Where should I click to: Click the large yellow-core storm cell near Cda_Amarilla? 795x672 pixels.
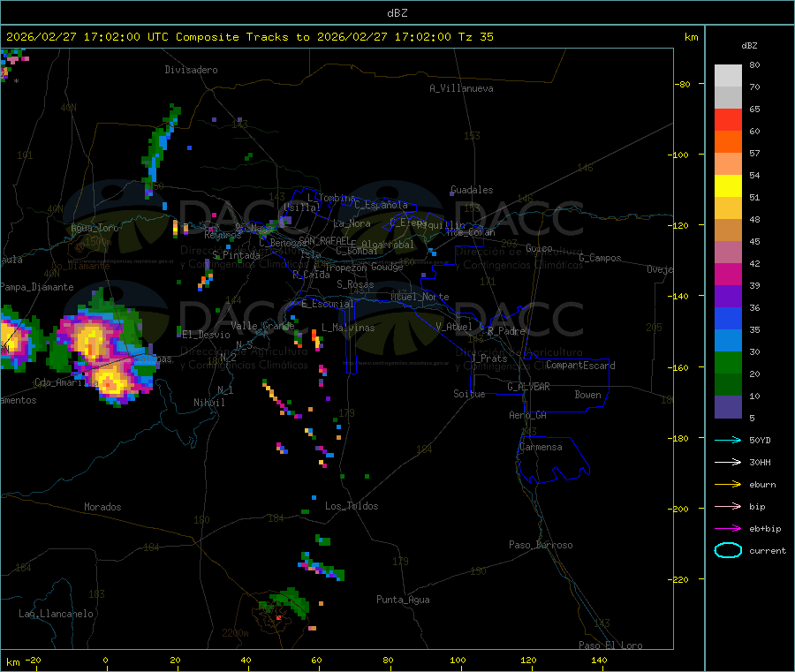tap(112, 382)
